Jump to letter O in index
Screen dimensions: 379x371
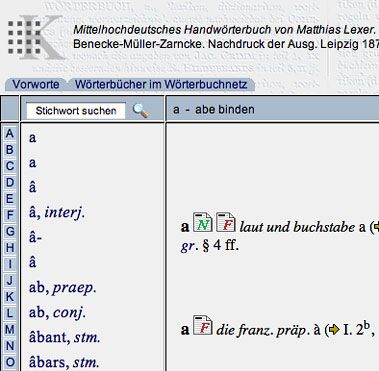pyautogui.click(x=10, y=362)
